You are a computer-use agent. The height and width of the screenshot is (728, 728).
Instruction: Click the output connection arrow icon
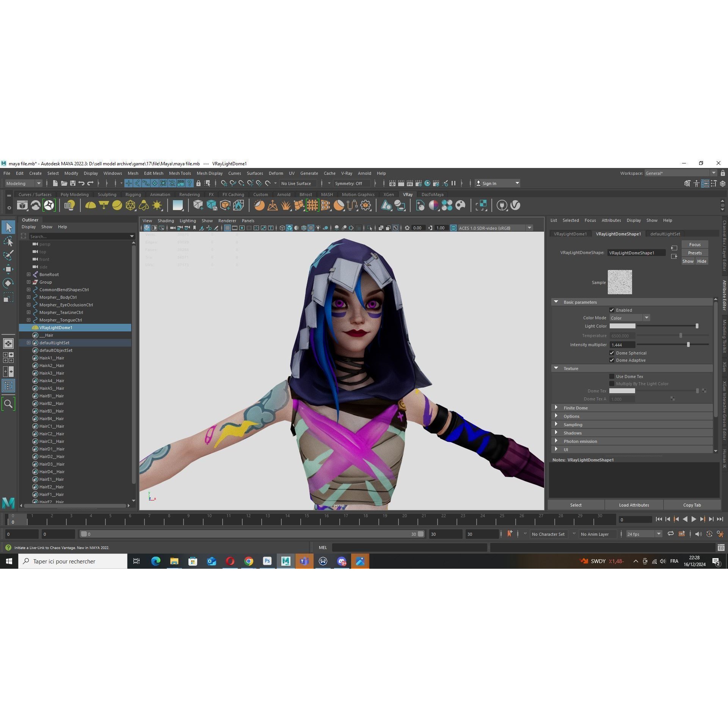click(674, 256)
